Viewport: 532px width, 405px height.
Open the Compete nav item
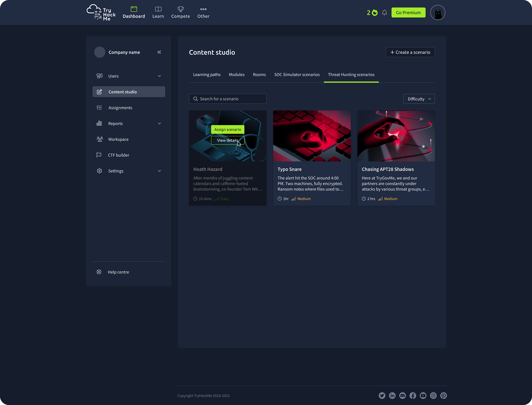(180, 12)
